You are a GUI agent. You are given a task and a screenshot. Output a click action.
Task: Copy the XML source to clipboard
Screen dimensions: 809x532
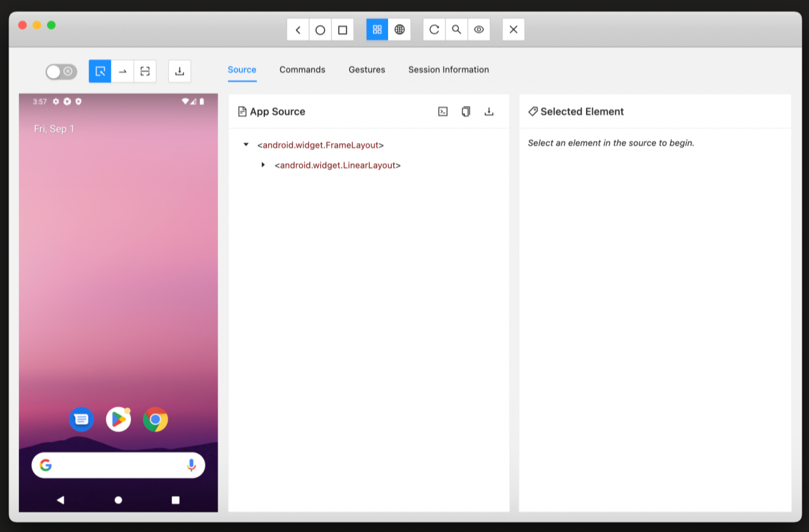tap(465, 111)
